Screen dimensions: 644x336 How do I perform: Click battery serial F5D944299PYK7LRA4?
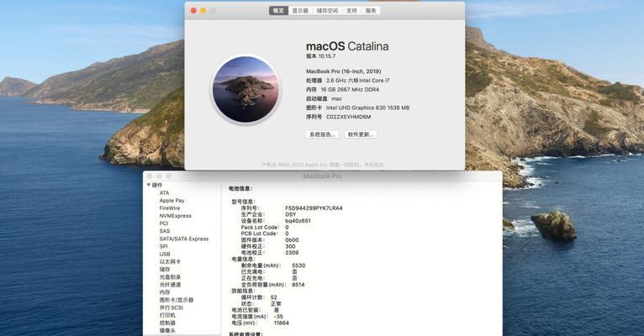[314, 208]
